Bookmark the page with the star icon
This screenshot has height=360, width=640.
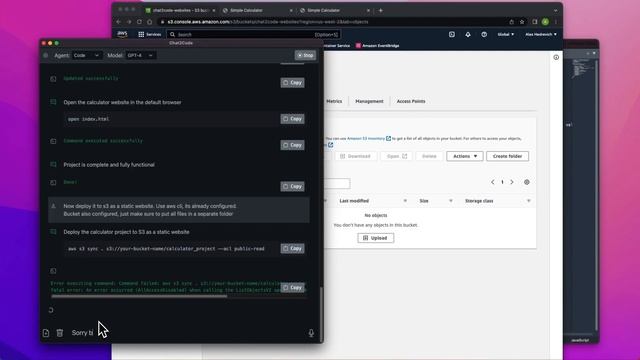point(522,22)
